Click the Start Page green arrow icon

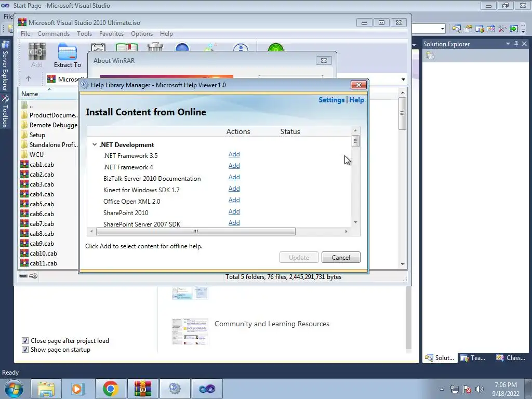click(514, 29)
